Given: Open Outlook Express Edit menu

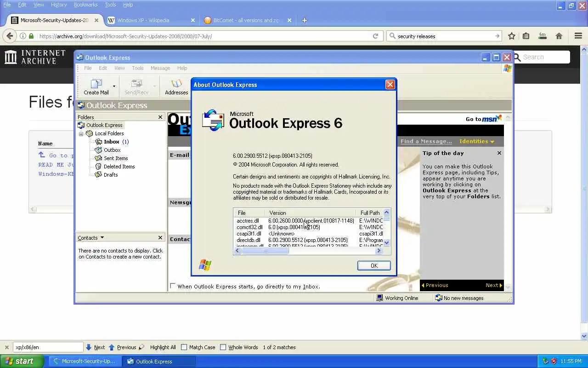Looking at the screenshot, I should [x=103, y=68].
